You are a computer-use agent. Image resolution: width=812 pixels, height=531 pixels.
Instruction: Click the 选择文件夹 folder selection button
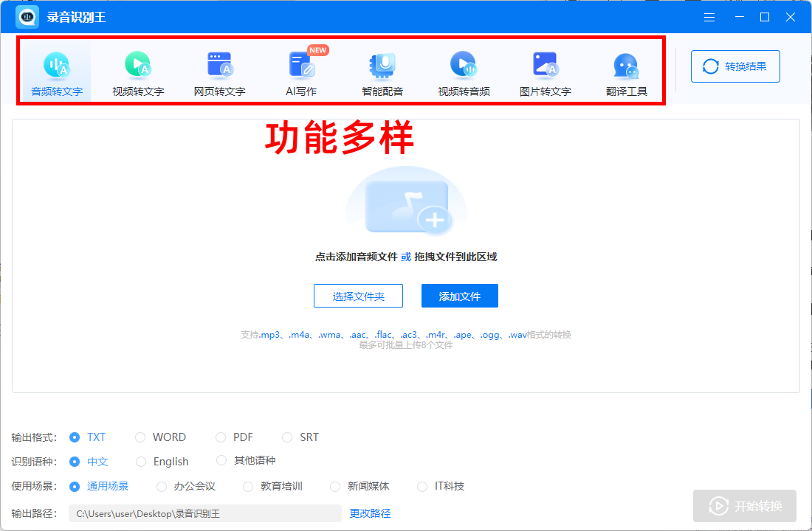(358, 295)
